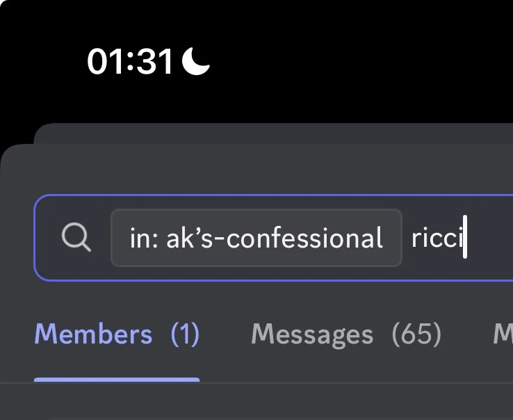Click the (1) members result count
Viewport: 513px width, 420px height.
pos(185,334)
